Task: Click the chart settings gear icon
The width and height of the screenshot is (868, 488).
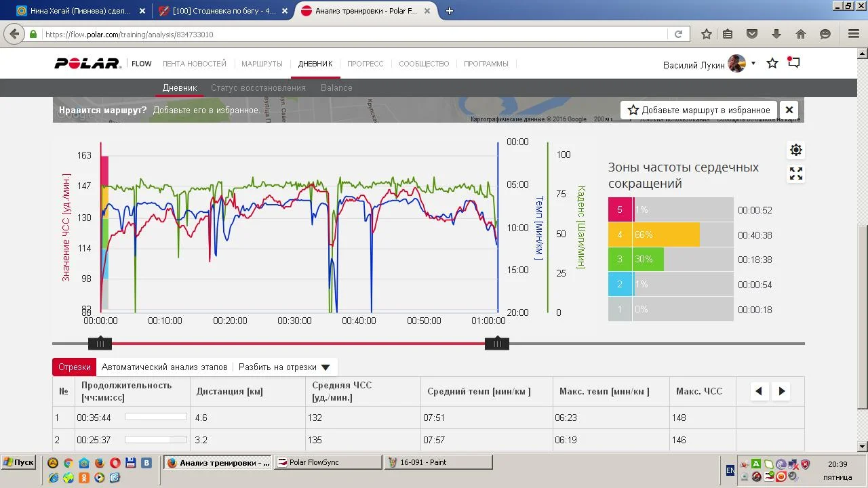Action: [x=796, y=150]
